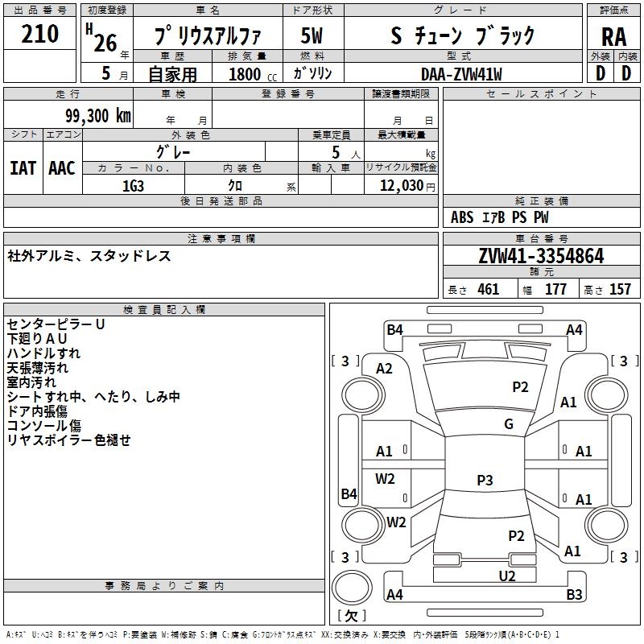Select the interior grade D under 内装

click(x=626, y=73)
